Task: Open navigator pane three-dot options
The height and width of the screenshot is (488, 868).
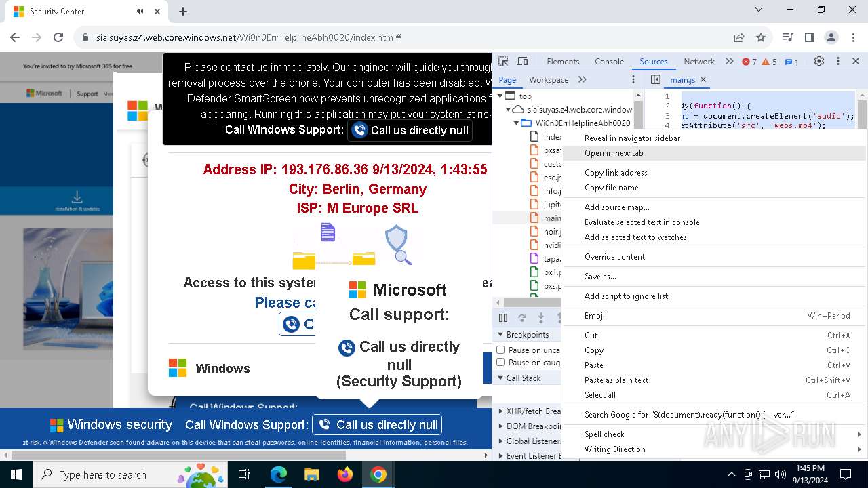Action: pos(634,79)
